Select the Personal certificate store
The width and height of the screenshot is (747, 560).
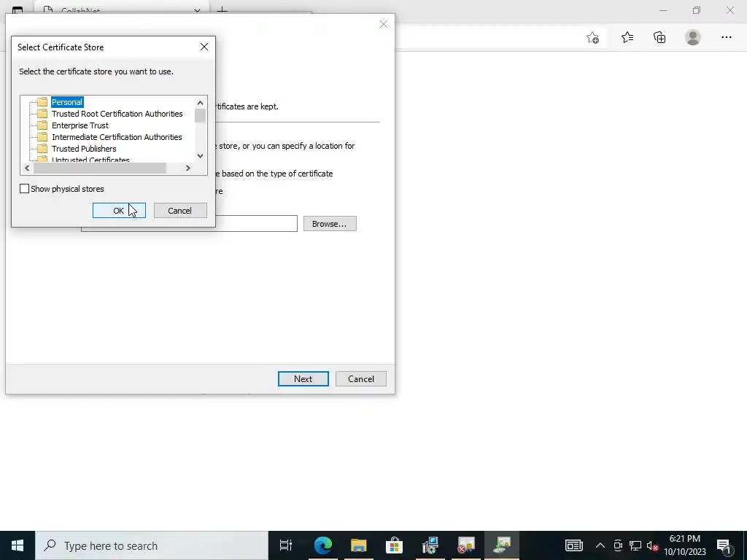coord(66,102)
